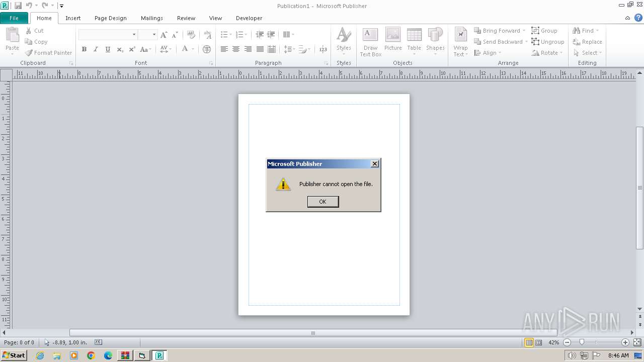Toggle Justify text alignment
Viewport: 644px width, 362px height.
click(260, 49)
